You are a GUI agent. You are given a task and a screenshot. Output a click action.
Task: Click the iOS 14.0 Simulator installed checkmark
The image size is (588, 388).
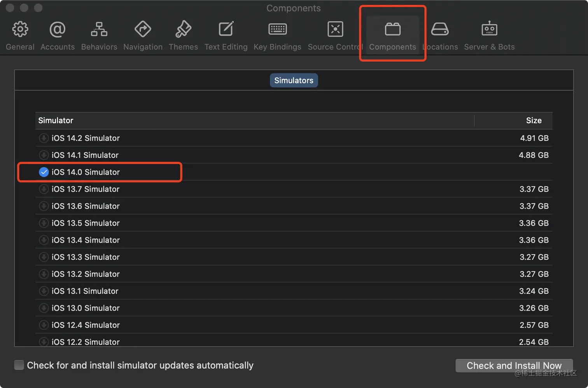pyautogui.click(x=44, y=172)
